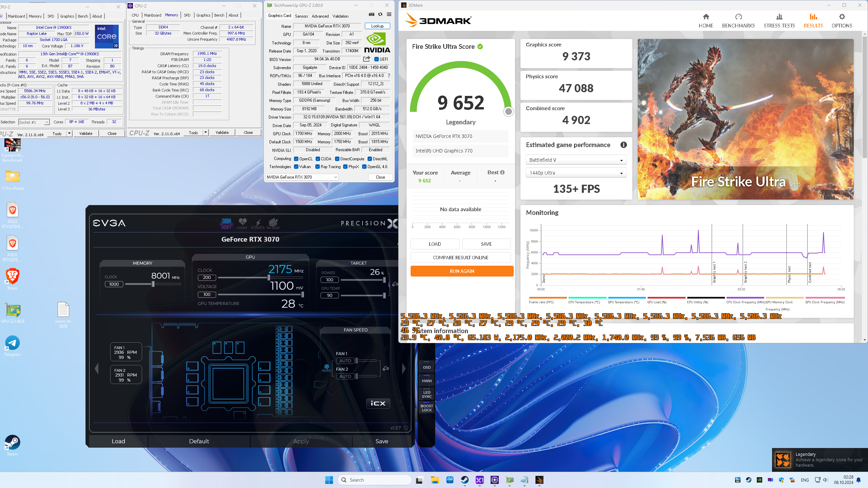Click GPU-Z refresh icon
Screen dimensions: 868x488
point(380,14)
